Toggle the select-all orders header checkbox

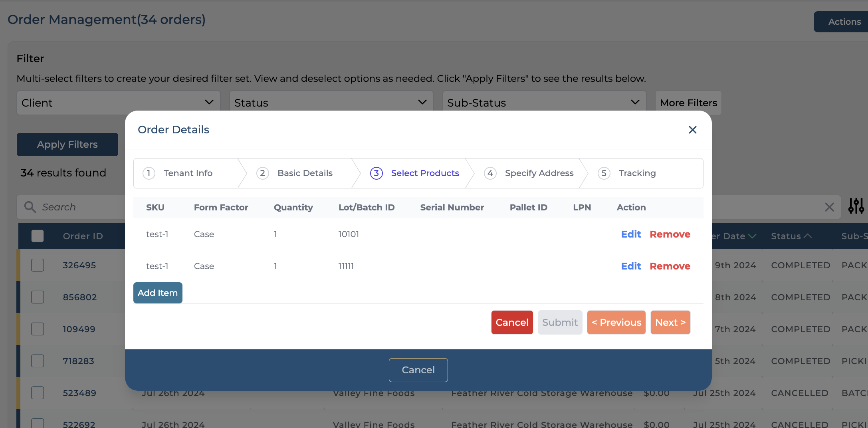(x=38, y=236)
